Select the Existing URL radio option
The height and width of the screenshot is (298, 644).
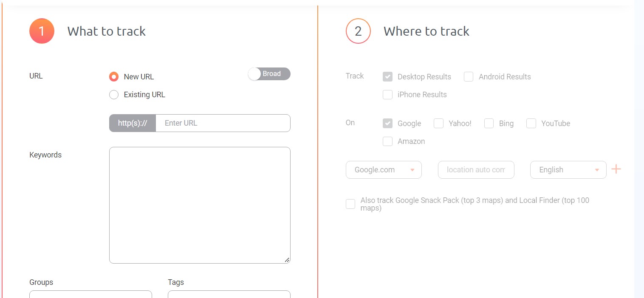pos(113,95)
